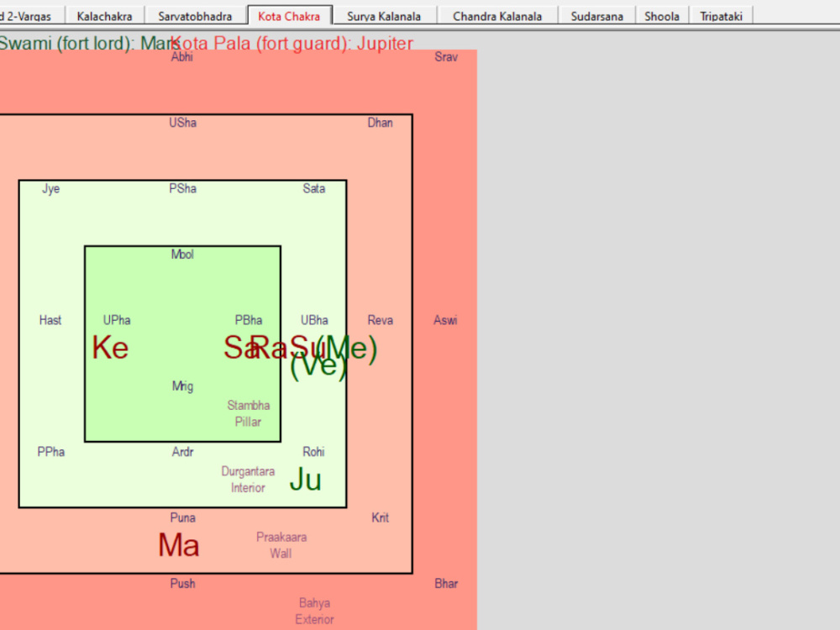Click the Srav nakshatra label
The width and height of the screenshot is (840, 630).
point(446,57)
